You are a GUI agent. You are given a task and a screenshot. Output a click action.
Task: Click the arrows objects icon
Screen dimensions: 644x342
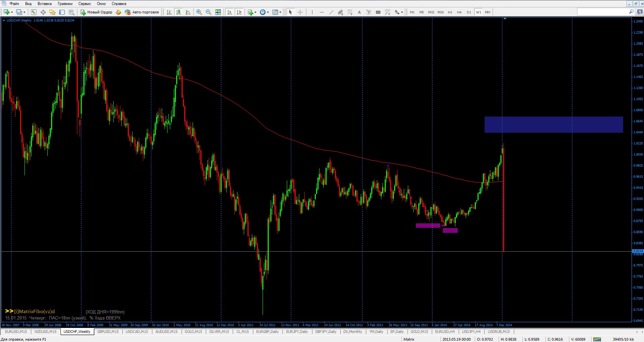pos(397,12)
